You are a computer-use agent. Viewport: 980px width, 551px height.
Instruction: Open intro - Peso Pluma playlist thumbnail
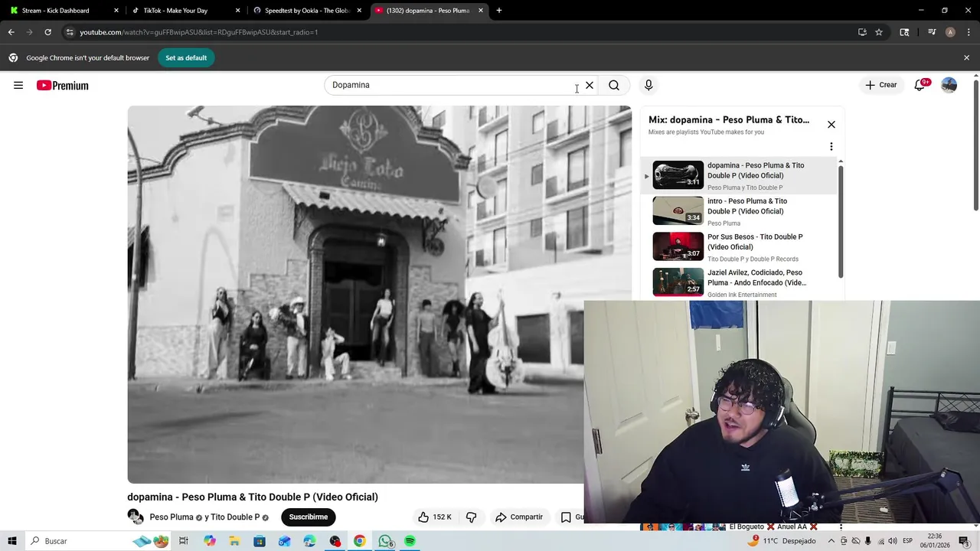pos(678,210)
